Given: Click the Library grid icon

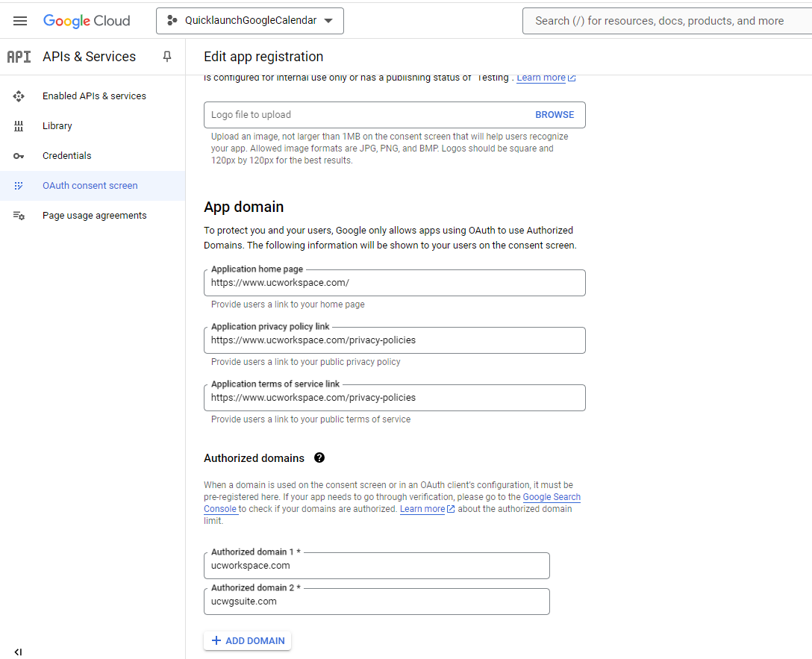Looking at the screenshot, I should (x=19, y=126).
